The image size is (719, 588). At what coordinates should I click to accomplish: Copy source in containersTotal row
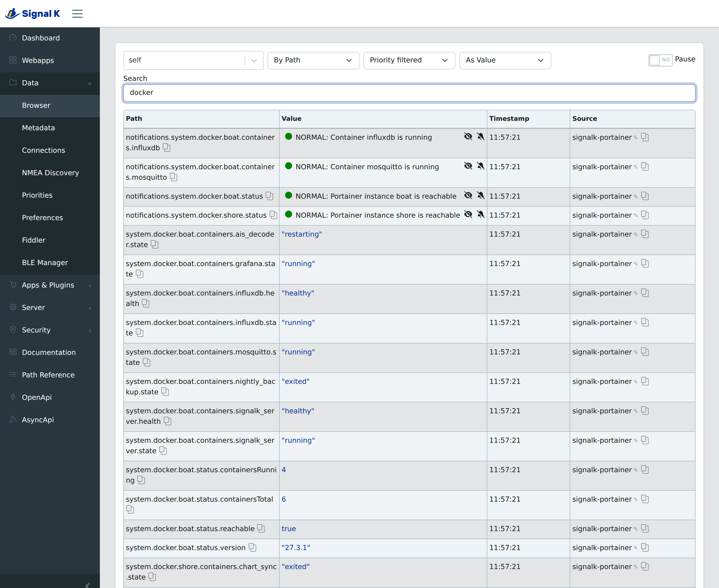645,499
